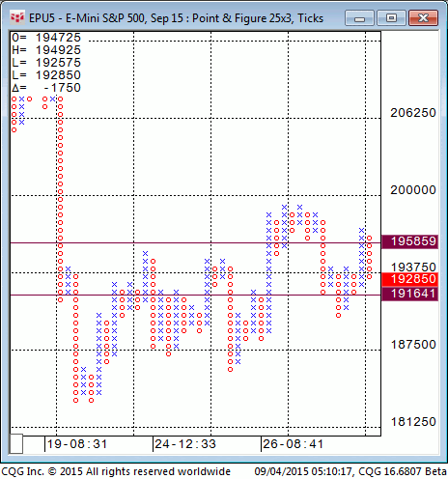This screenshot has width=448, height=479.
Task: Click the 191641 purple level marker
Action: [x=409, y=294]
